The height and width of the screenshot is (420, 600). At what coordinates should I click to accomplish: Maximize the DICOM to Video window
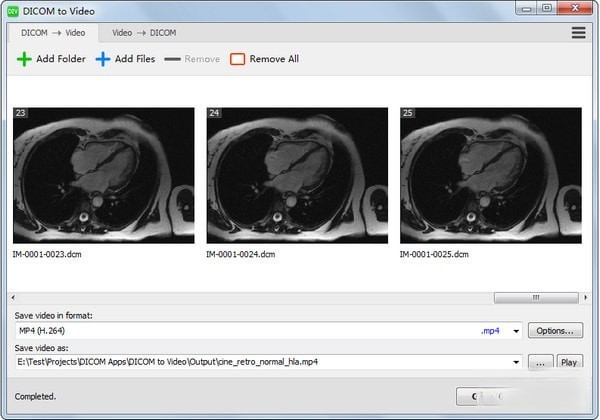pyautogui.click(x=547, y=8)
